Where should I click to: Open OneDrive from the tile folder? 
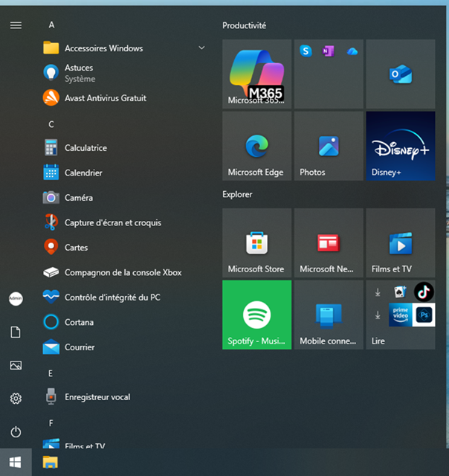(352, 51)
